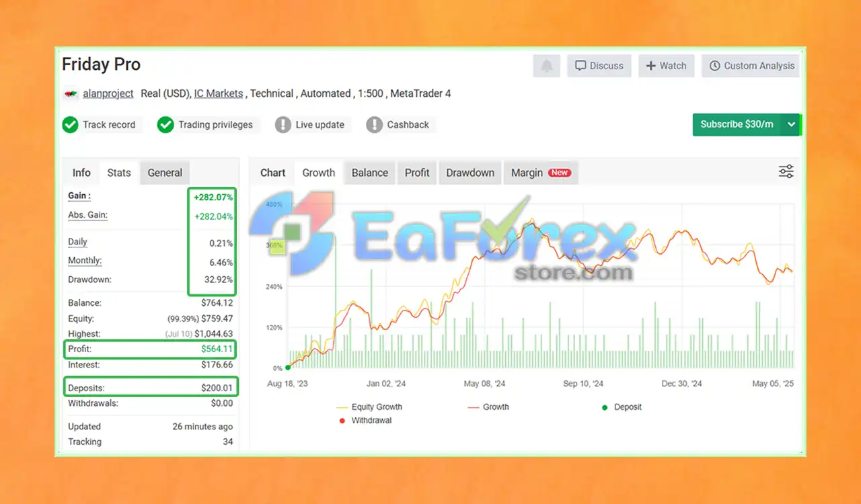Click the Discuss button
This screenshot has width=861, height=504.
coord(599,66)
